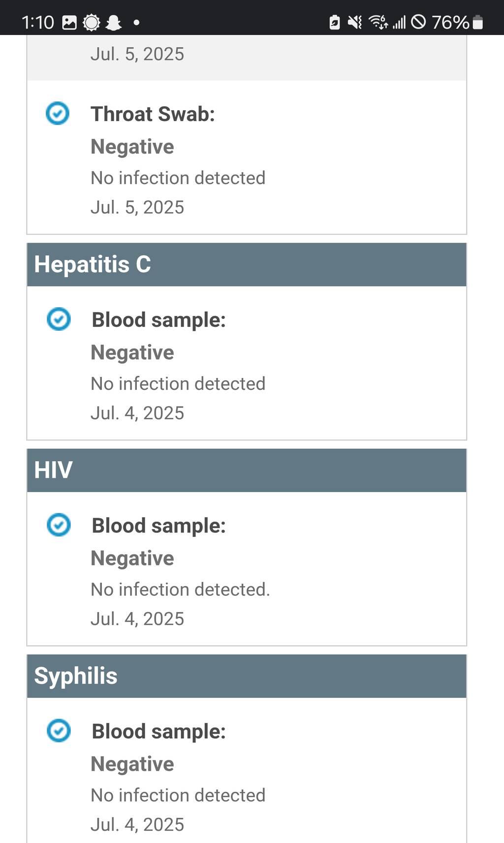Tap the gallery image icon in status bar

click(69, 23)
